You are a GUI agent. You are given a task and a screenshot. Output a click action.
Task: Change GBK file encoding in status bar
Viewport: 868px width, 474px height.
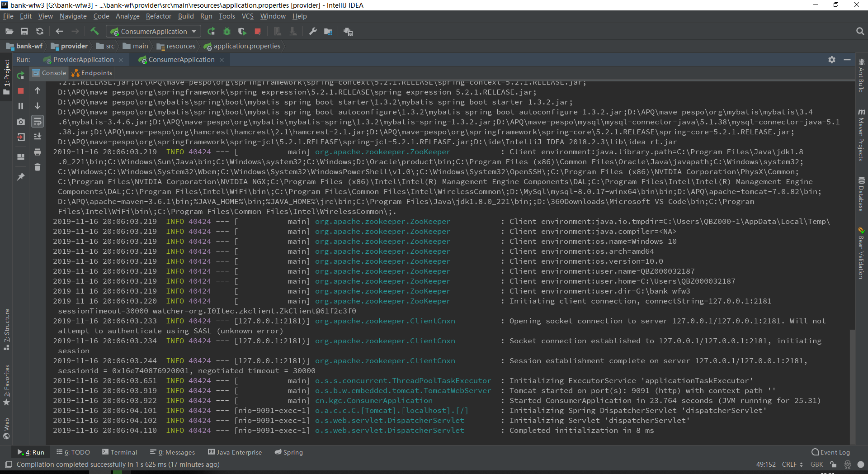[816, 465]
